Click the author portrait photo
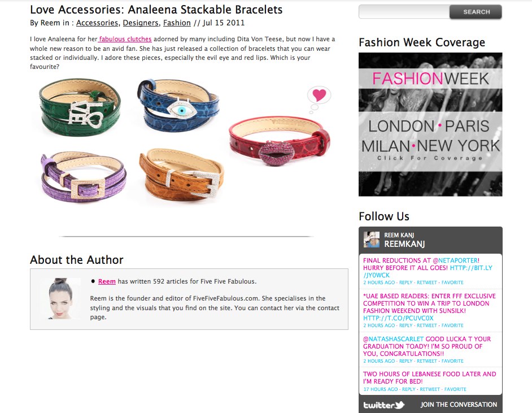 point(60,298)
